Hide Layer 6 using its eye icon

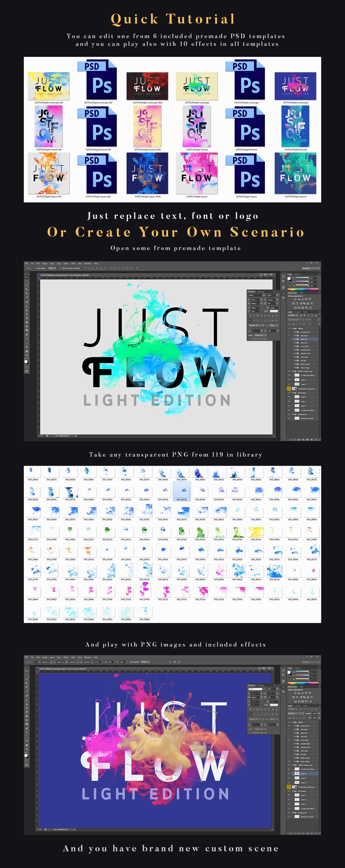(x=289, y=773)
